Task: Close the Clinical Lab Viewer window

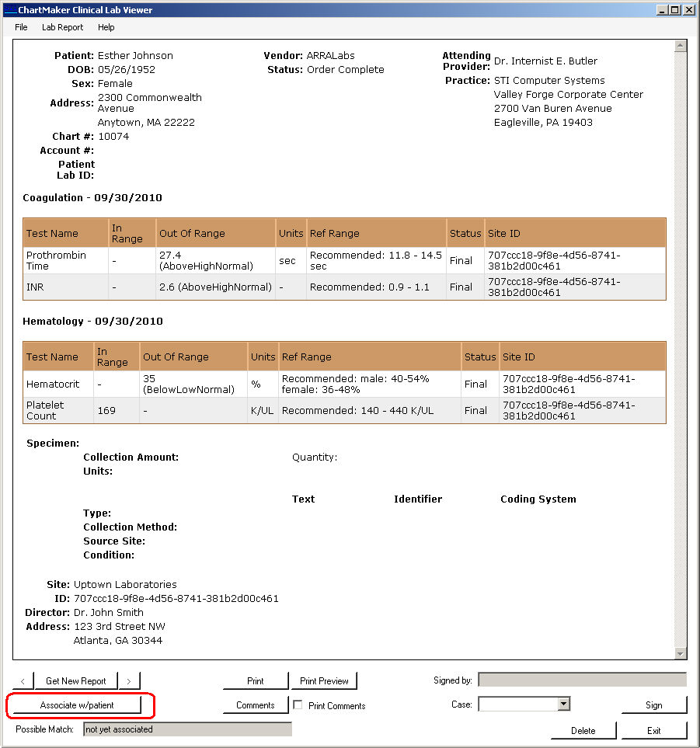Action: 688,9
